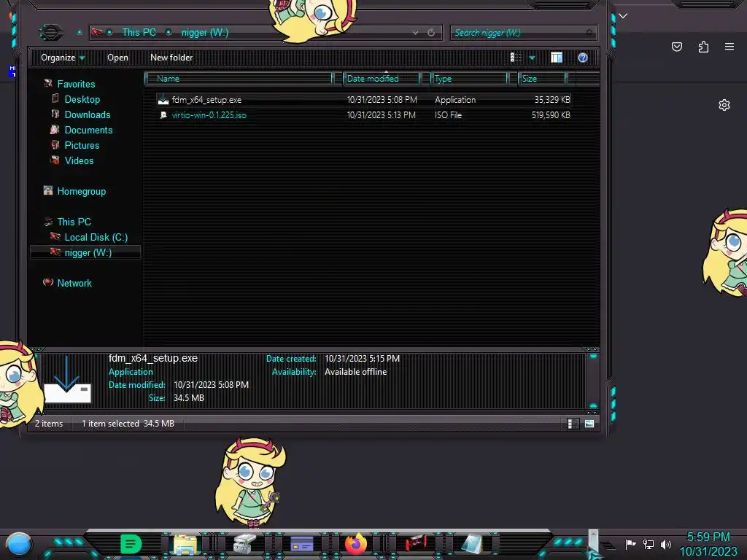Click the hexagonal back navigation button

click(50, 32)
